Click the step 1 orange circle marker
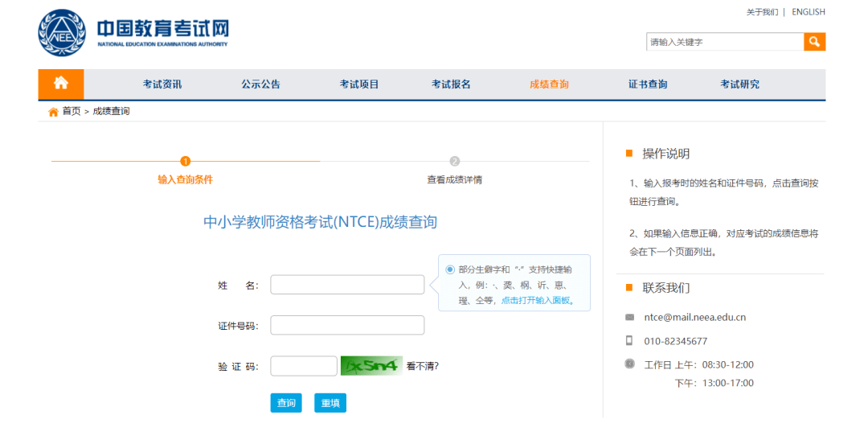Viewport: 868px width, 440px height. (186, 161)
